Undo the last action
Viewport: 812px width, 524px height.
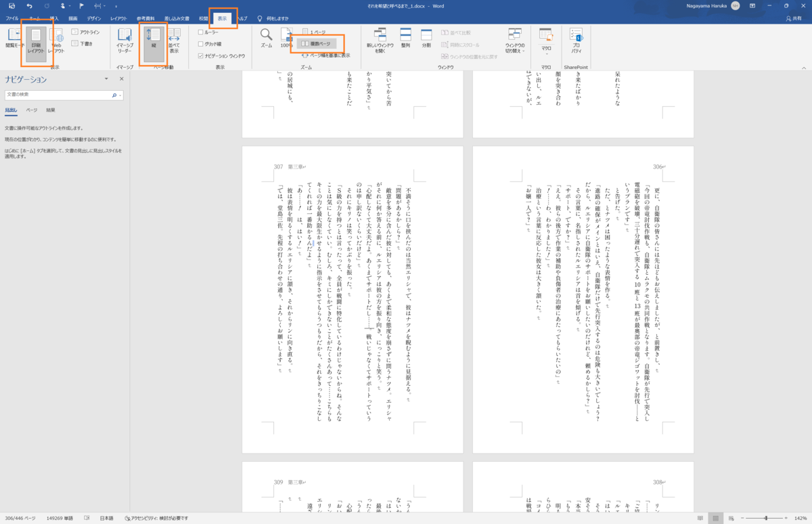(29, 5)
